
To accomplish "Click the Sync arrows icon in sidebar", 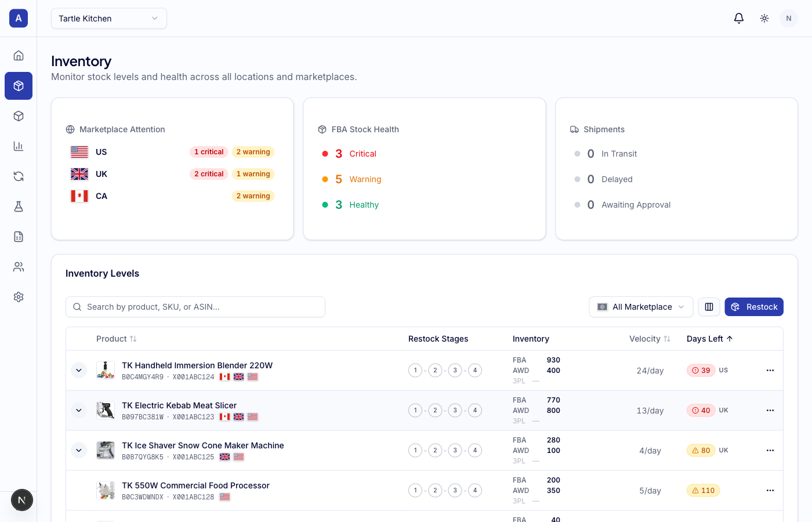I will pyautogui.click(x=18, y=176).
